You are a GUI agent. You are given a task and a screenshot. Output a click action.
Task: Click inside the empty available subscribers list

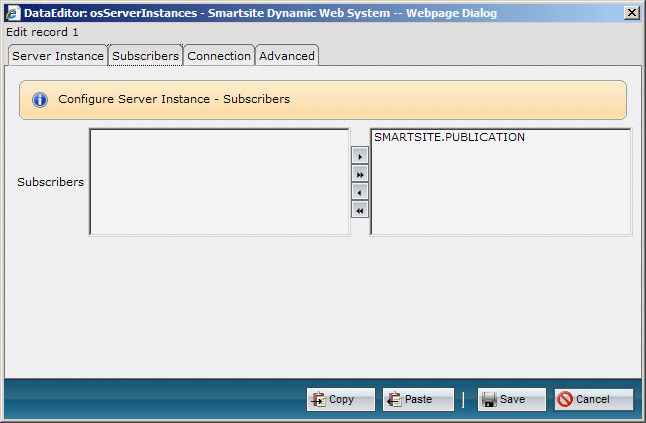tap(220, 182)
